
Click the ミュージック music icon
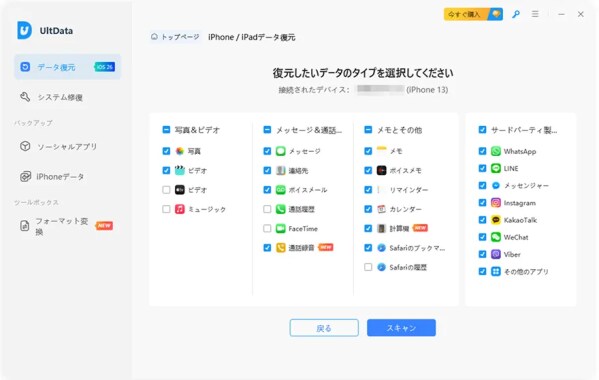[180, 209]
